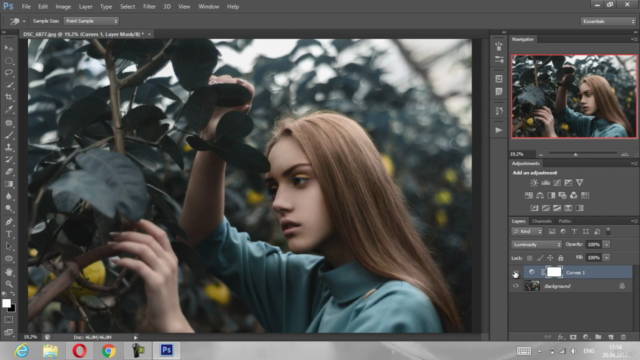Expand the status bar document info arrow
The height and width of the screenshot is (360, 640).
tap(136, 338)
